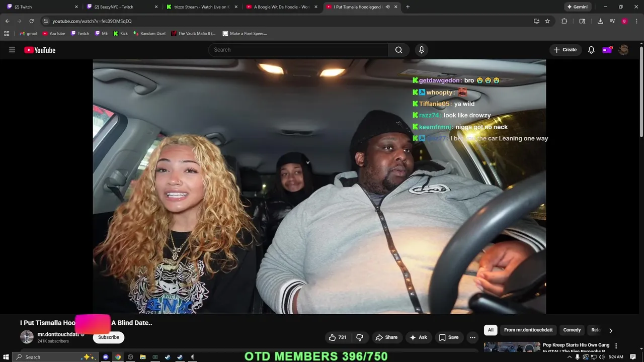Open Make a Pixel Speech bookmark
Image resolution: width=644 pixels, height=362 pixels.
click(x=245, y=34)
